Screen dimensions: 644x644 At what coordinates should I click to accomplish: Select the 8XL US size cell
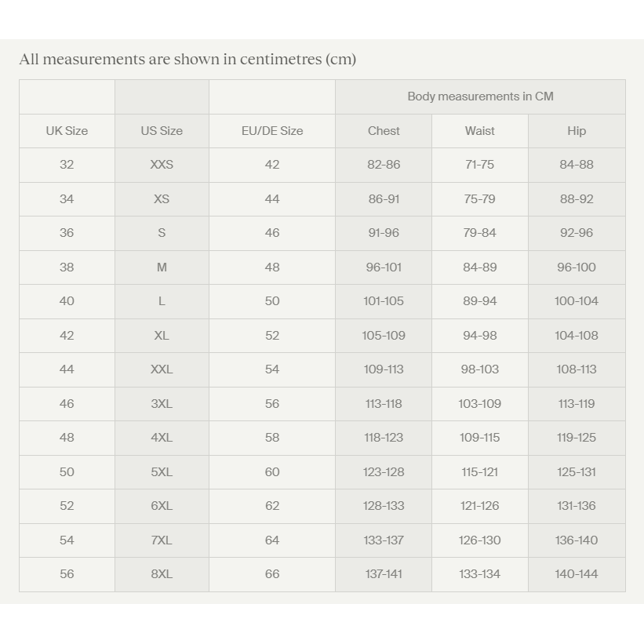tap(162, 574)
